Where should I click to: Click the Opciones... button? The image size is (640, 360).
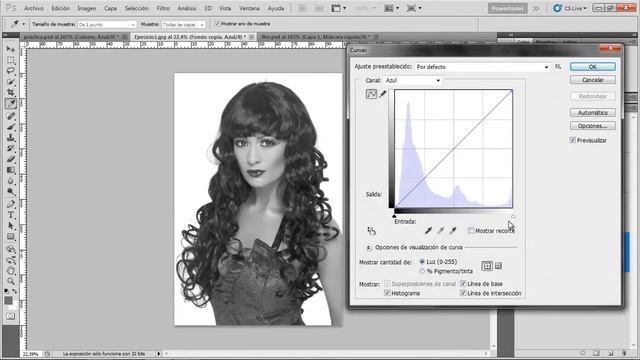pyautogui.click(x=593, y=126)
